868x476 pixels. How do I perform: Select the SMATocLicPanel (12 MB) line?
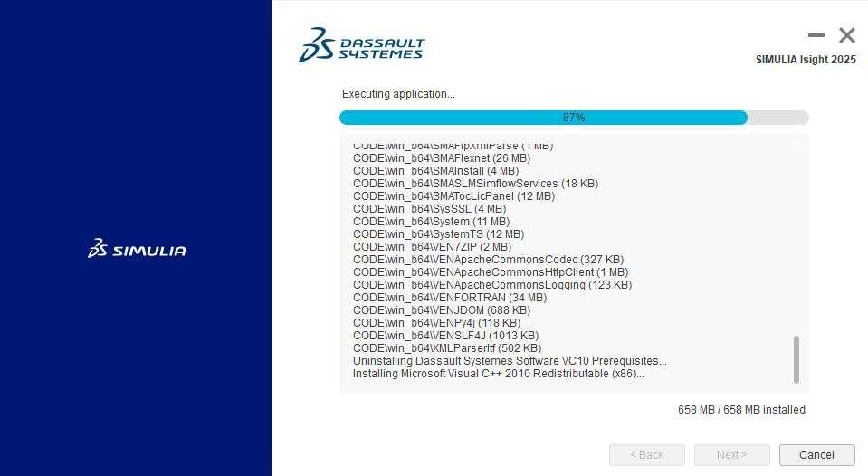click(454, 196)
